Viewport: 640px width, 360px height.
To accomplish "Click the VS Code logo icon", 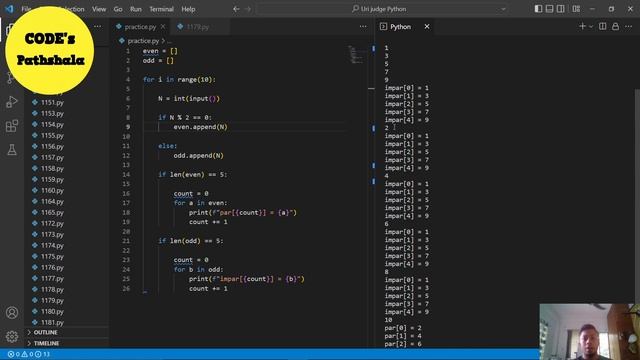I will [9, 9].
